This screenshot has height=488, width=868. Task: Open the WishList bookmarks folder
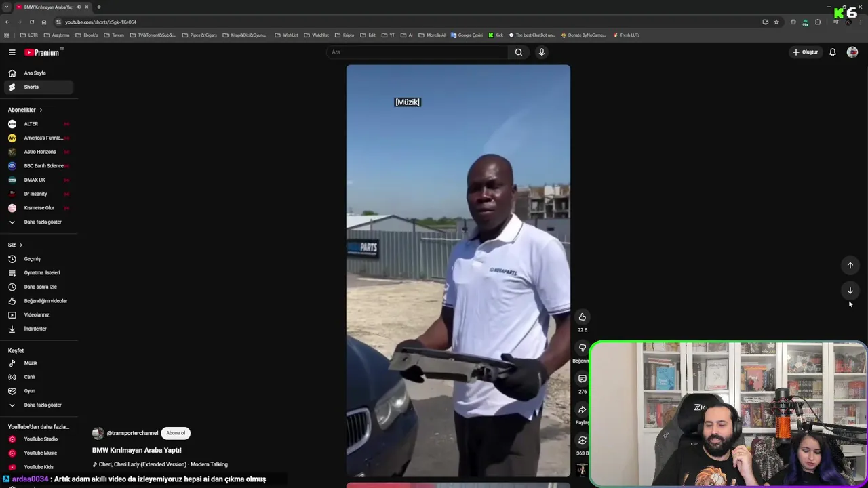pyautogui.click(x=287, y=35)
